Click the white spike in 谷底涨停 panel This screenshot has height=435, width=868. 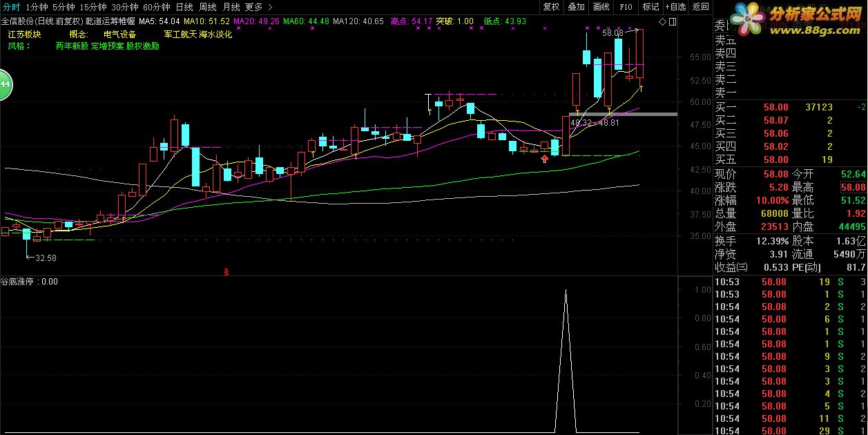(566, 360)
